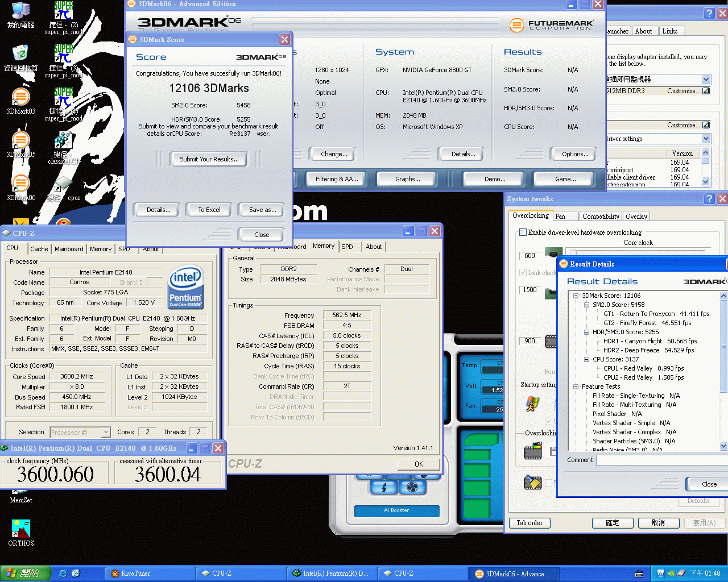This screenshot has height=582, width=728.
Task: Open the 我的電腦 desktop icon
Action: coord(20,15)
